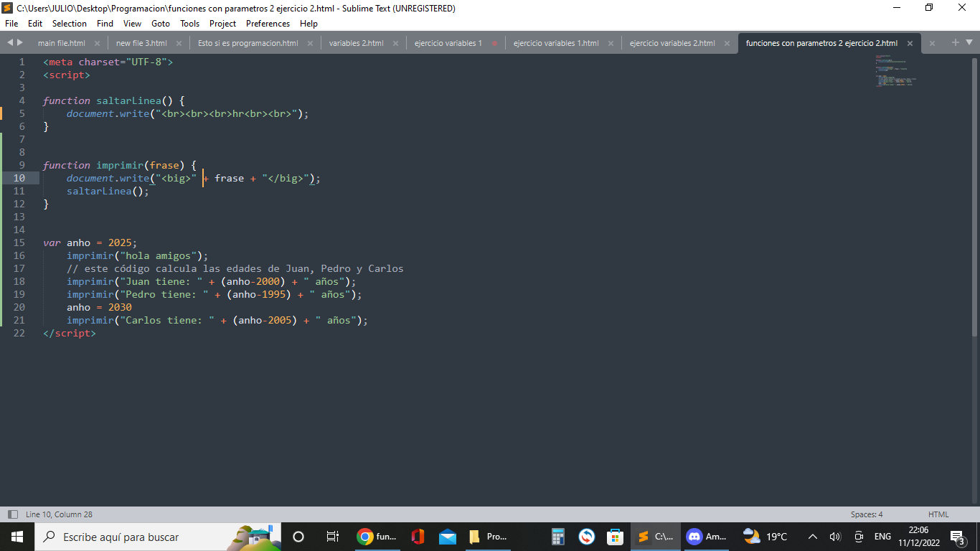This screenshot has height=551, width=980.
Task: Open Task View on the taskbar
Action: pos(332,537)
